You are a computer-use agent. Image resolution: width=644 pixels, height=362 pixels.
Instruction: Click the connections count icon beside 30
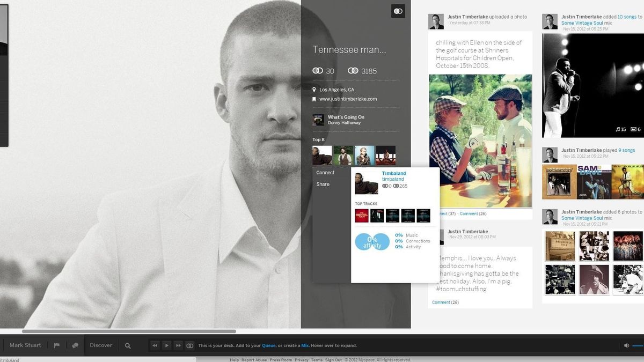coord(318,71)
